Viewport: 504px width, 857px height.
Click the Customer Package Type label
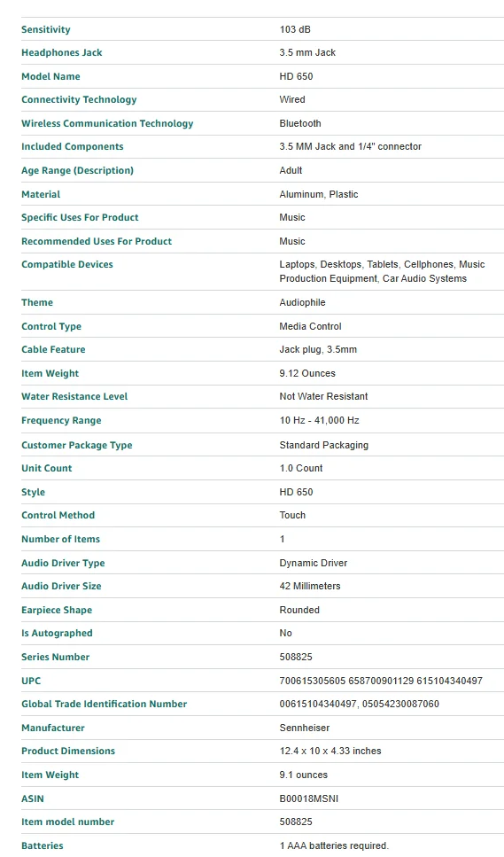(x=76, y=445)
